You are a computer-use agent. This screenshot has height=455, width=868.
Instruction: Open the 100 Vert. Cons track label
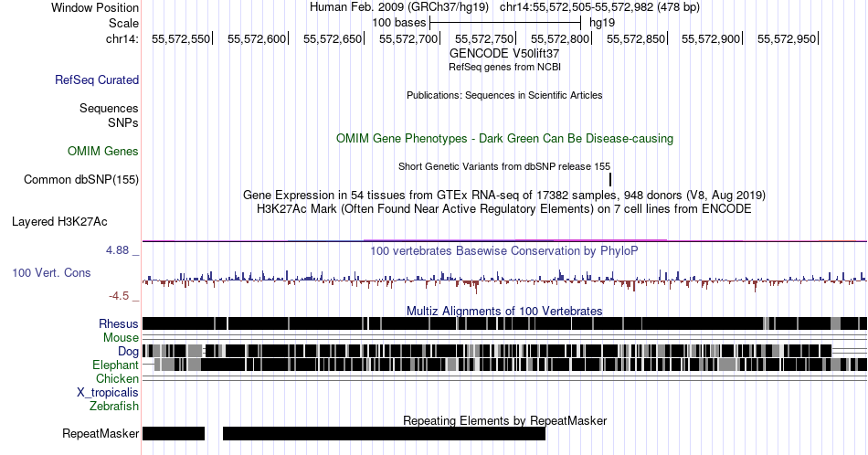point(51,272)
